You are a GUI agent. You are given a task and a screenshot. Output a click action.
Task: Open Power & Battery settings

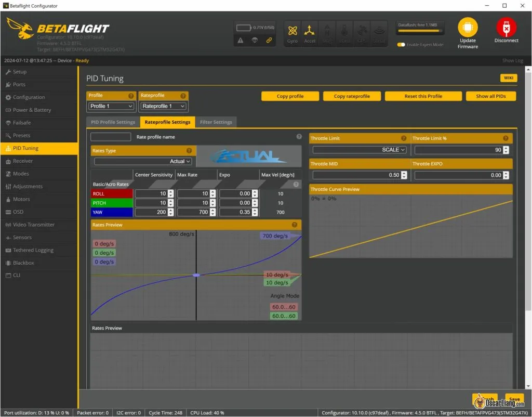pos(39,110)
